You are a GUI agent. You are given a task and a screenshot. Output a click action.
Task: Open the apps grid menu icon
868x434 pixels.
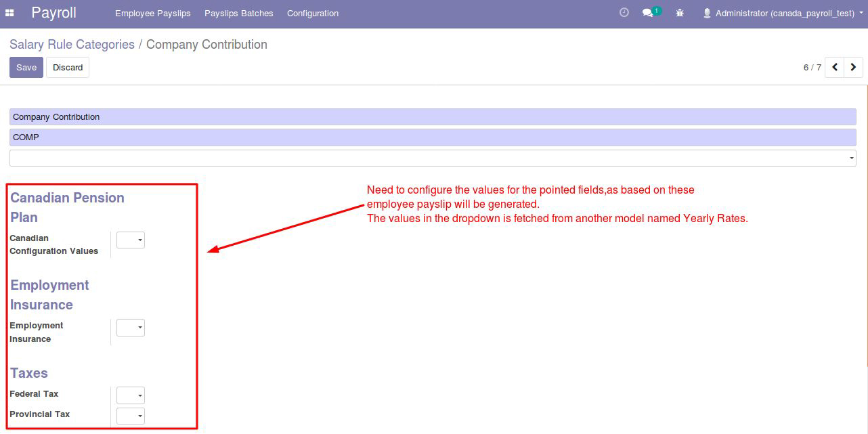9,13
